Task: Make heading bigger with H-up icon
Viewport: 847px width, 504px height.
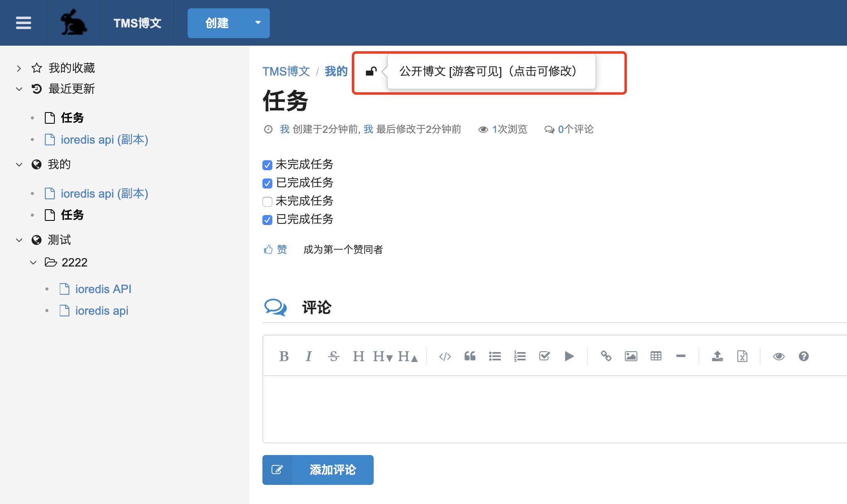Action: pyautogui.click(x=408, y=356)
